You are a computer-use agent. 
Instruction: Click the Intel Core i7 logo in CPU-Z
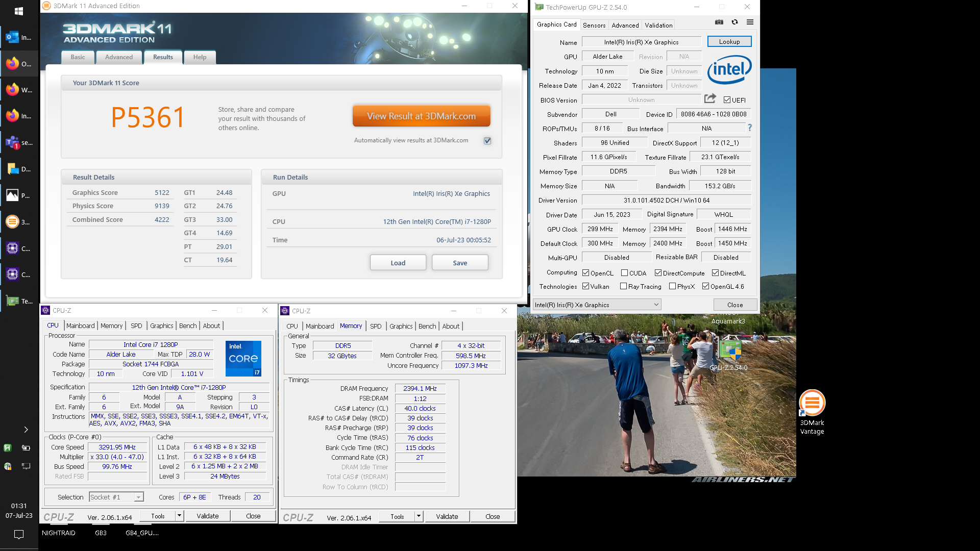pyautogui.click(x=243, y=359)
